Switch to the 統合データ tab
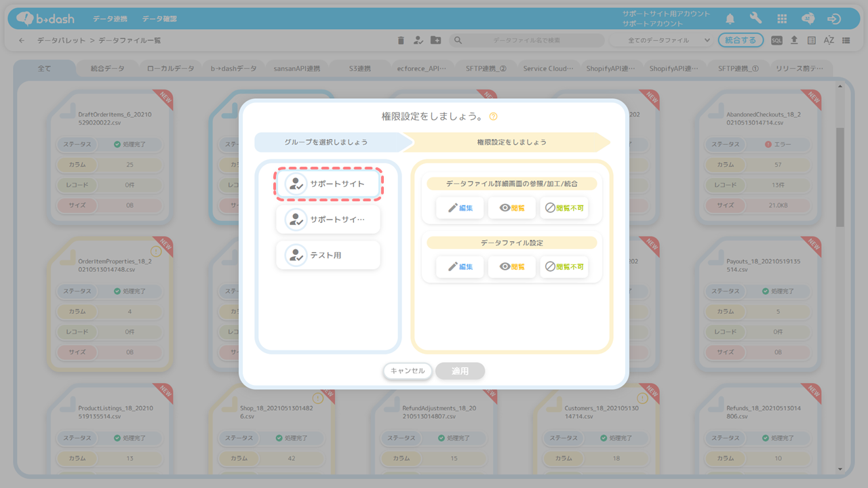The width and height of the screenshot is (868, 488). (108, 68)
